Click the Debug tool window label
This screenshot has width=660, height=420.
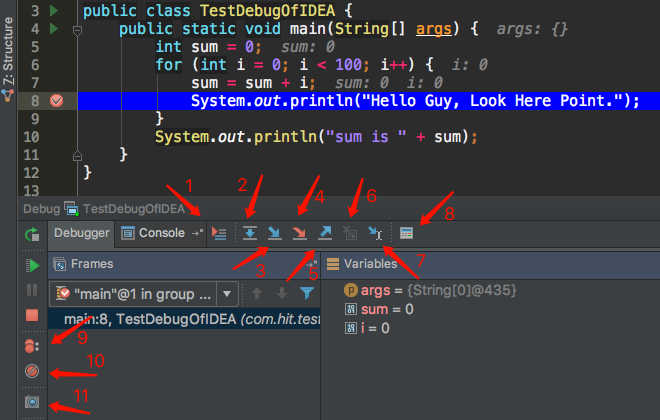[x=41, y=209]
